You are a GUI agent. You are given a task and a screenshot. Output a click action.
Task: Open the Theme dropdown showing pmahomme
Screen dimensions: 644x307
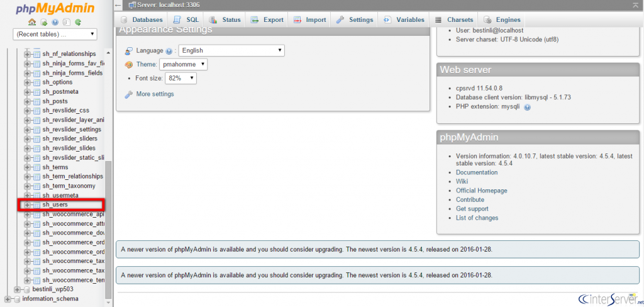tap(183, 64)
